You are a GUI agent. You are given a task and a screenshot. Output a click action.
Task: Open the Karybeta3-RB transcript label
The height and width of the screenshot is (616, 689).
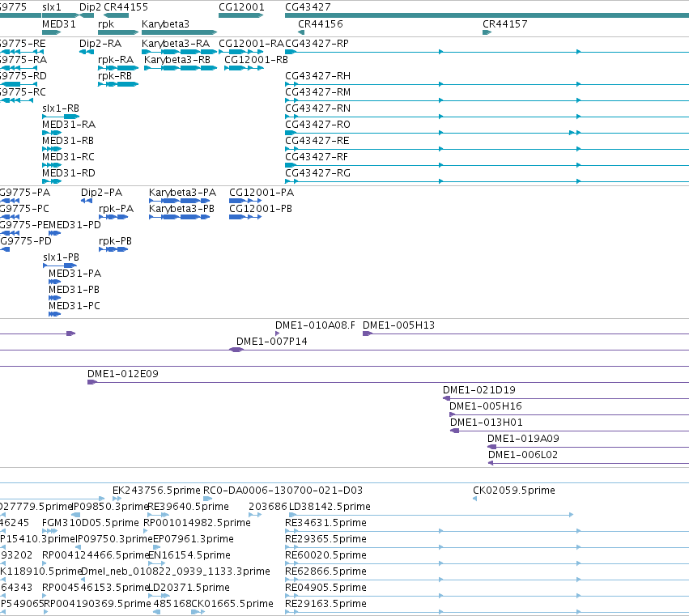pos(177,59)
